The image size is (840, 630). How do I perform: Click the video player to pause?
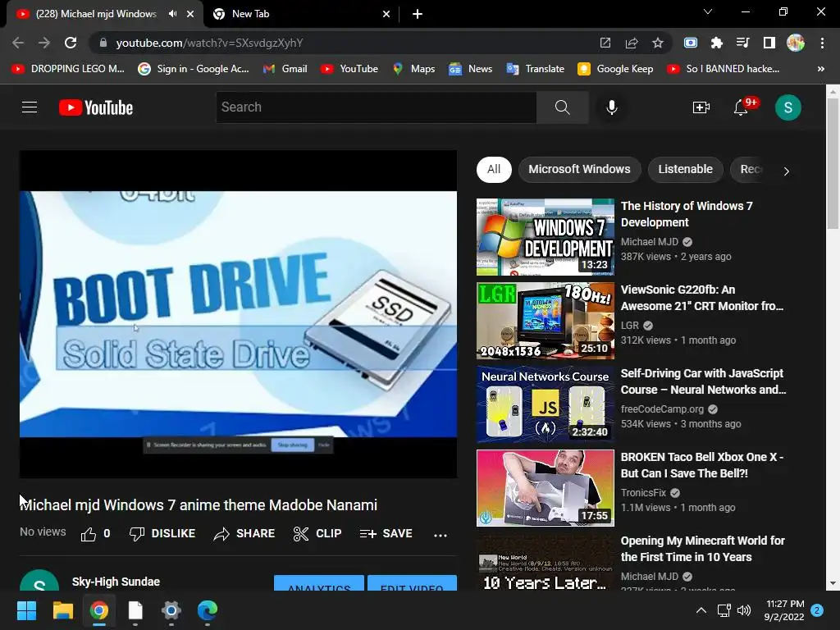tap(238, 314)
